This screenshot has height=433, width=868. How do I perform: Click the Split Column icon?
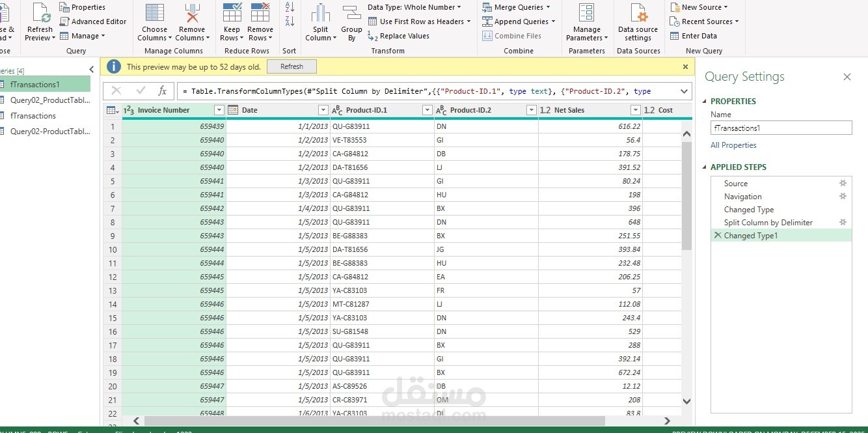[321, 13]
